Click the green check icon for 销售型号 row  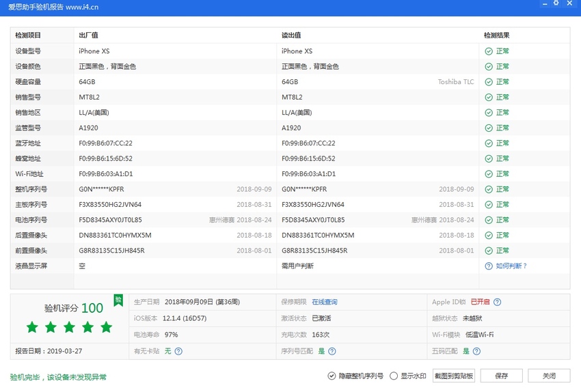pos(489,98)
